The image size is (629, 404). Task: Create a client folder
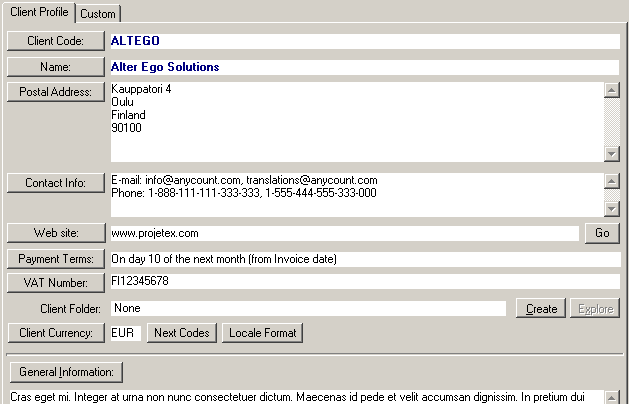(x=541, y=308)
